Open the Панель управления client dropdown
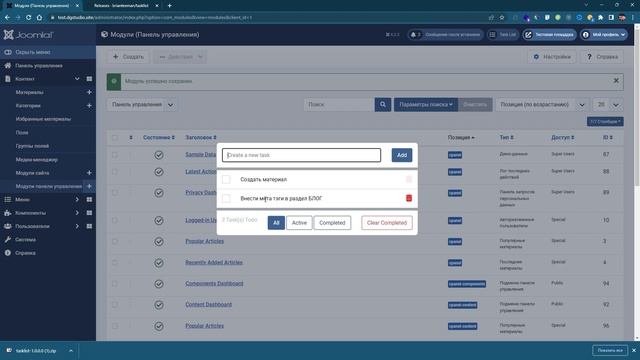This screenshot has width=640, height=360. pyautogui.click(x=142, y=105)
